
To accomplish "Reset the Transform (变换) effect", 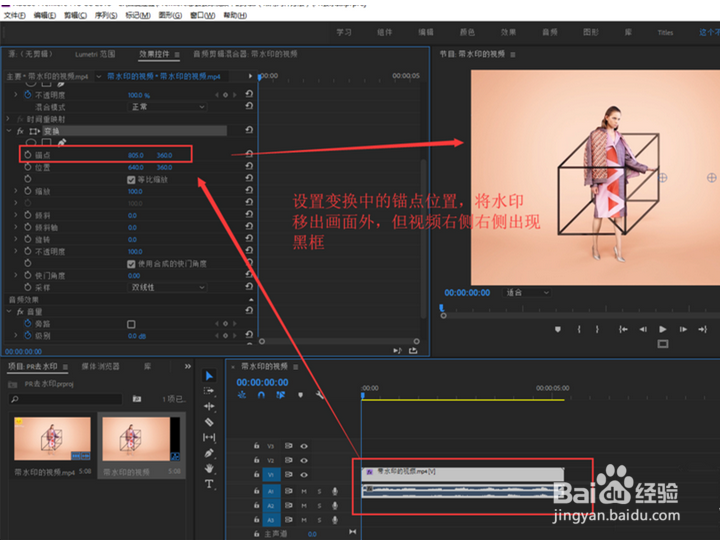I will [249, 130].
